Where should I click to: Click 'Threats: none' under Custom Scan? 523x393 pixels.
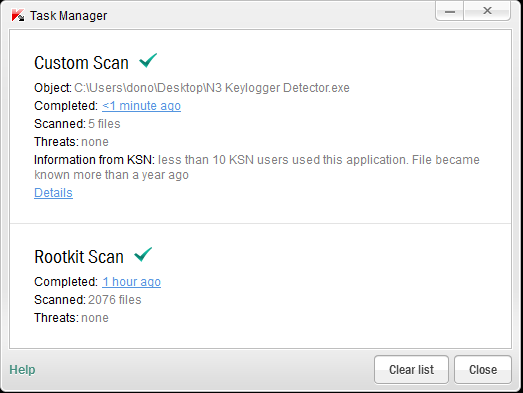pyautogui.click(x=71, y=142)
